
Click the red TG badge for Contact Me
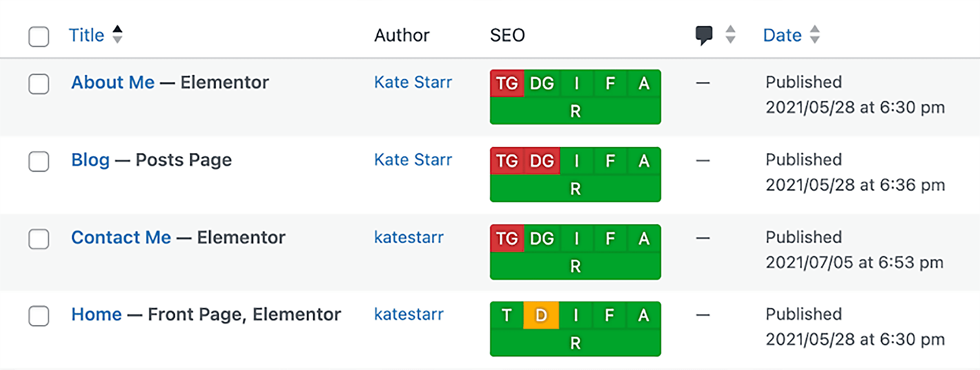click(506, 237)
